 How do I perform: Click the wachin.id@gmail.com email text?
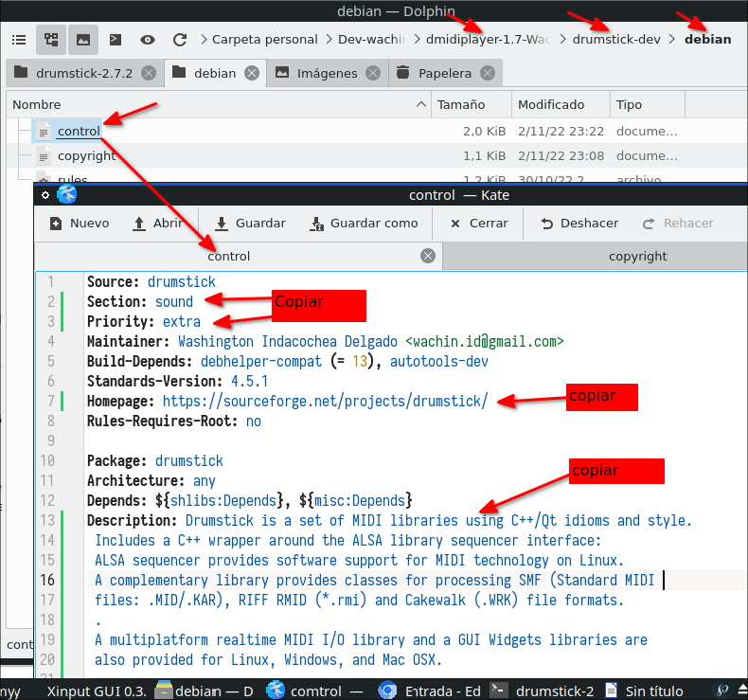point(485,341)
